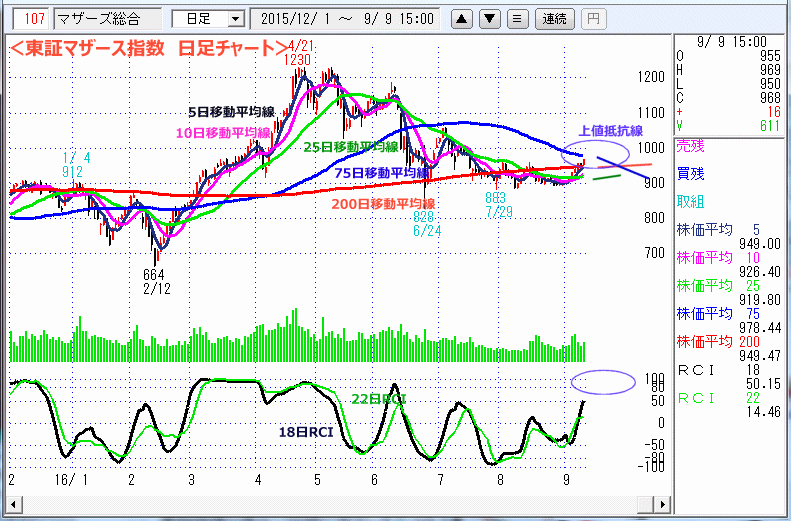Click the 上値抵抗線 annotation label
This screenshot has height=521, width=791.
(610, 130)
